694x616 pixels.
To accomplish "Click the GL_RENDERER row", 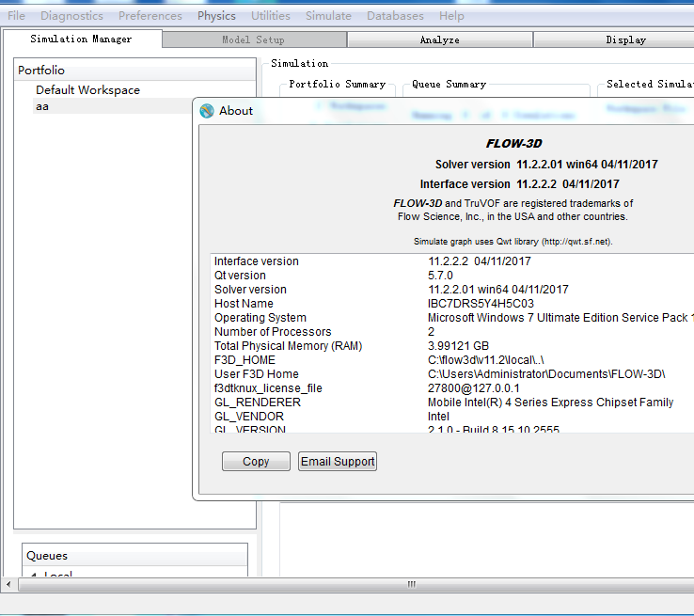I will click(451, 403).
